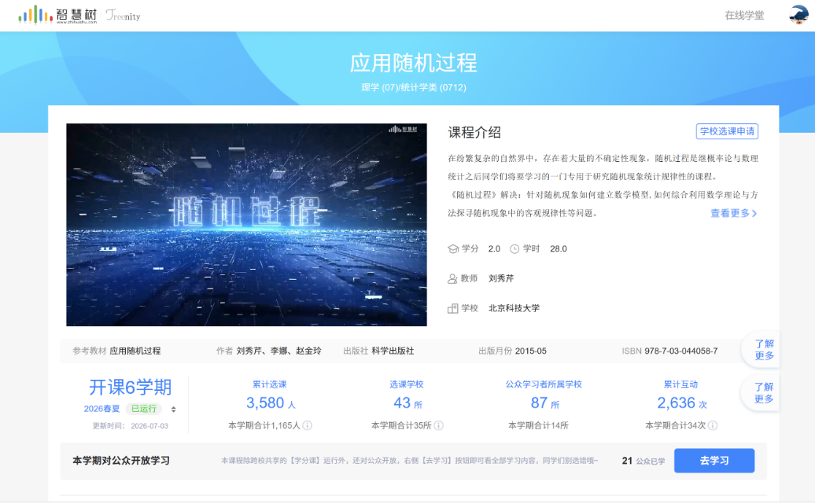
Task: Show info icon next to 本学期合计35所
Action: 439,425
